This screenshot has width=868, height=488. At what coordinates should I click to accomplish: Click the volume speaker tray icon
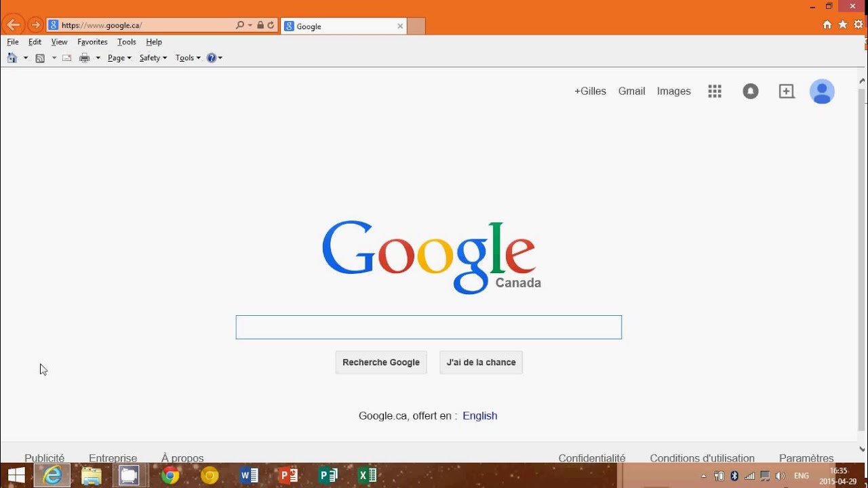click(x=780, y=476)
